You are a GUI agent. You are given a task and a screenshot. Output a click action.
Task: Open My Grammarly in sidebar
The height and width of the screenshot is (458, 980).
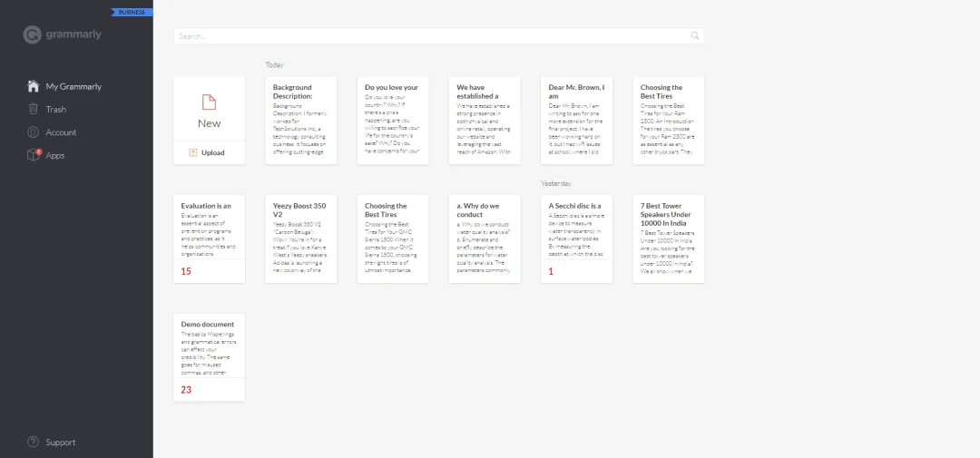[73, 86]
